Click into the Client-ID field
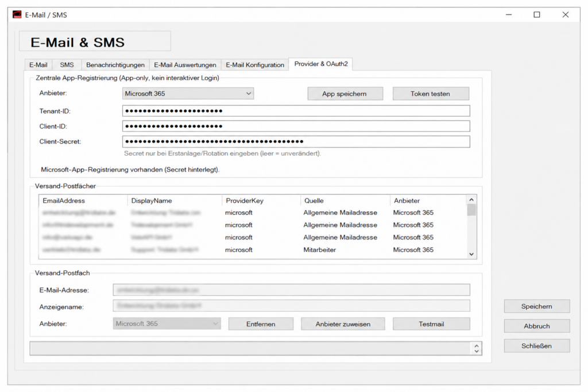The image size is (588, 392). point(296,126)
